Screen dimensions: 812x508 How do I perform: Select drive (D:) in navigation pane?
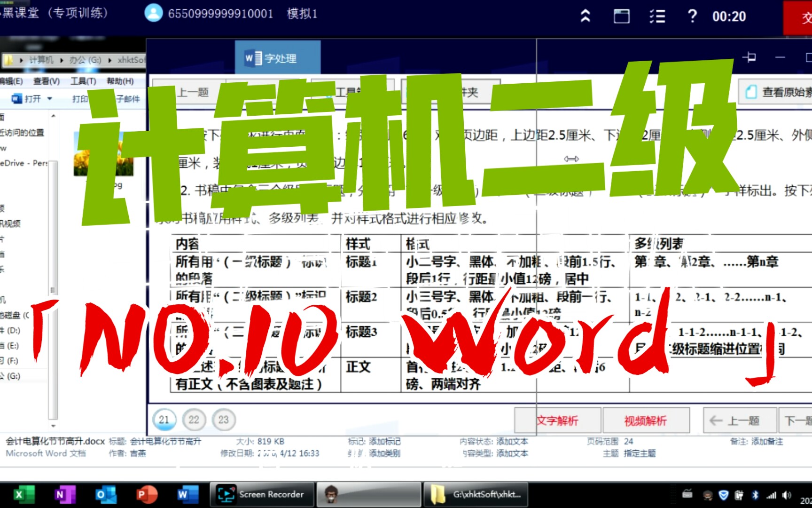tap(10, 330)
